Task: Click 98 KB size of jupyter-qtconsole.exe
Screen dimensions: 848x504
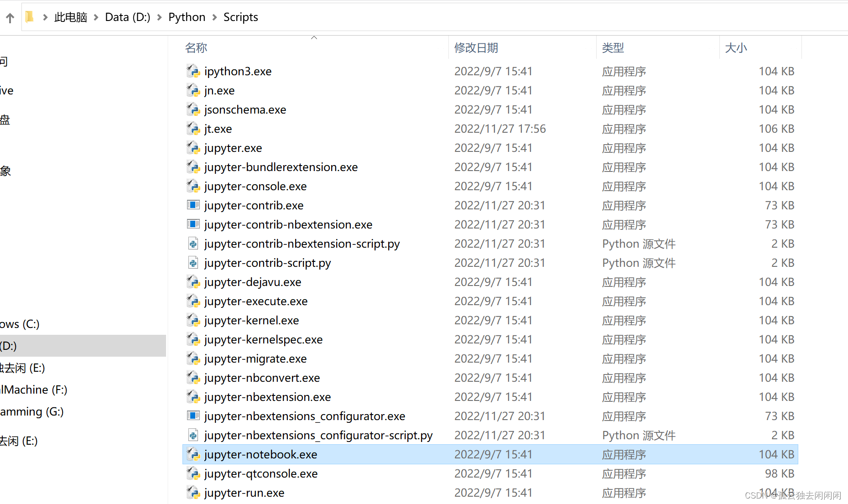Action: tap(780, 473)
